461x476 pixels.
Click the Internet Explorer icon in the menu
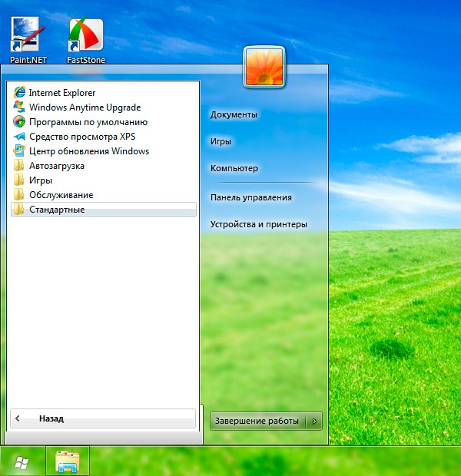[x=19, y=92]
